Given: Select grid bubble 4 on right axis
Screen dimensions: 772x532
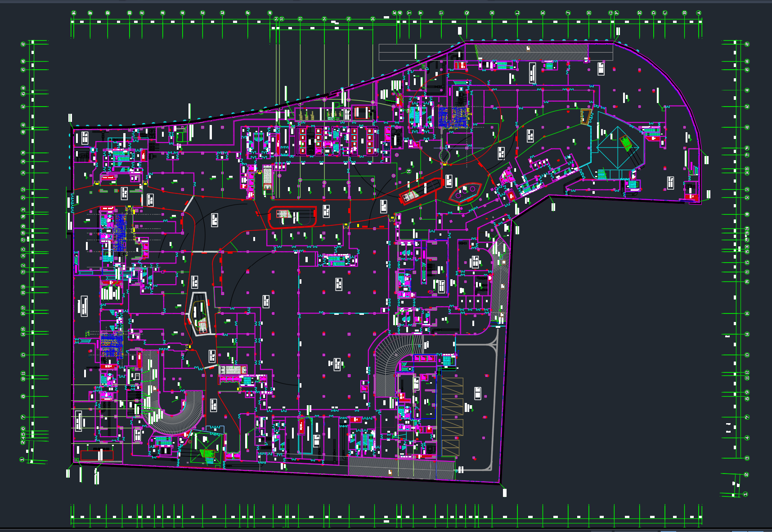Looking at the screenshot, I should pyautogui.click(x=747, y=438).
